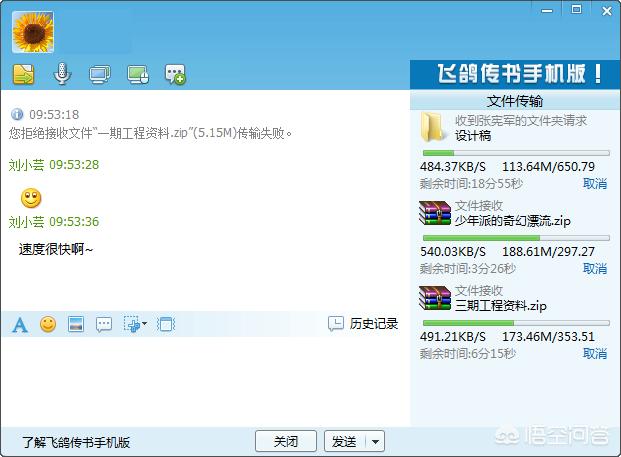Click speed value 491.21KB/S
Image resolution: width=621 pixels, height=457 pixels.
(453, 336)
